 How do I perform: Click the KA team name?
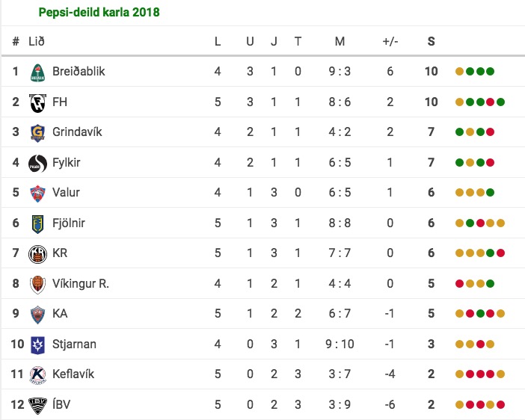coord(60,314)
